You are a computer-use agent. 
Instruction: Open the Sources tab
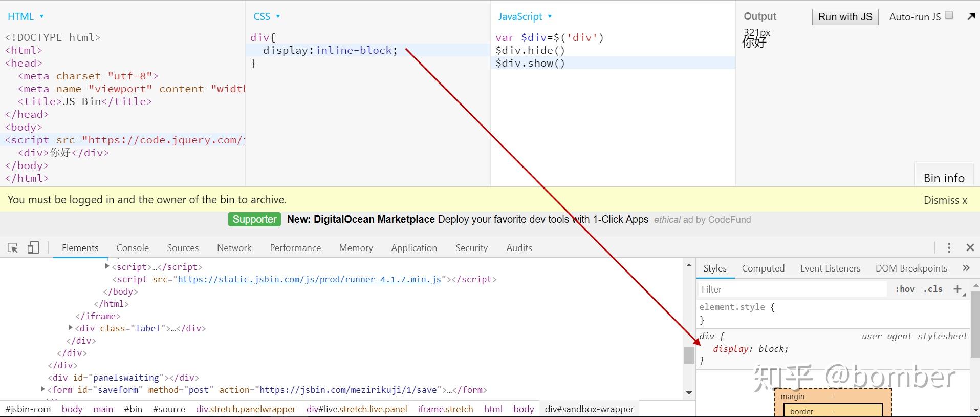point(183,248)
